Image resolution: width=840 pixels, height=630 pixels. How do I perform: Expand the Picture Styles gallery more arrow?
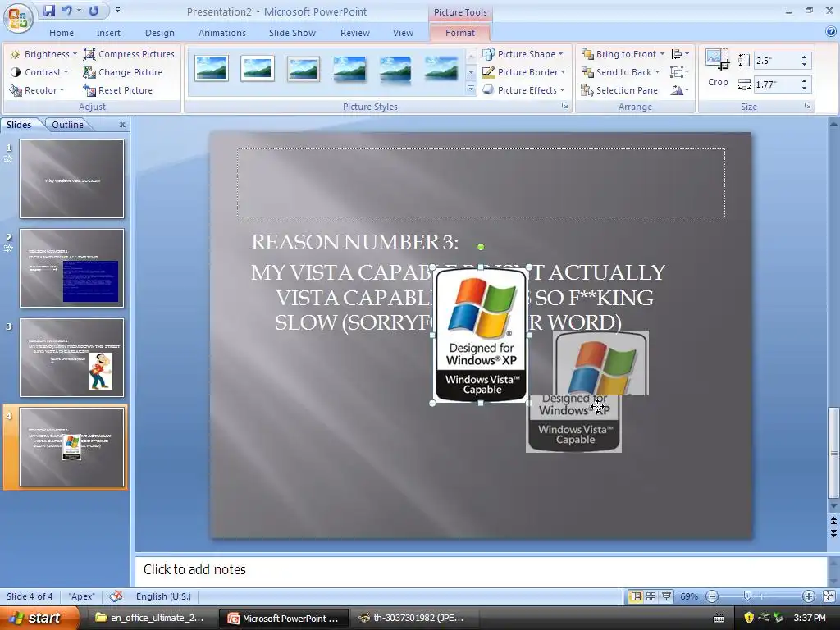(x=471, y=89)
